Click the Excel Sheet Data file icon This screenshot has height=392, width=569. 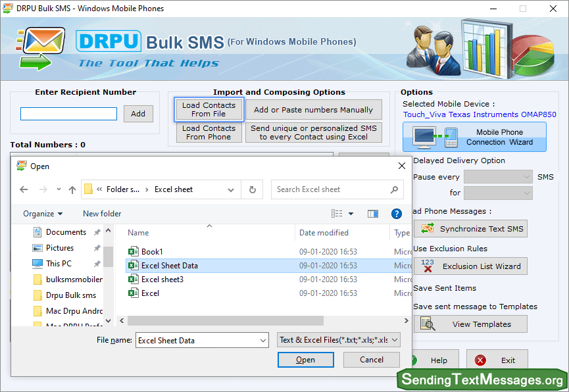coord(134,265)
